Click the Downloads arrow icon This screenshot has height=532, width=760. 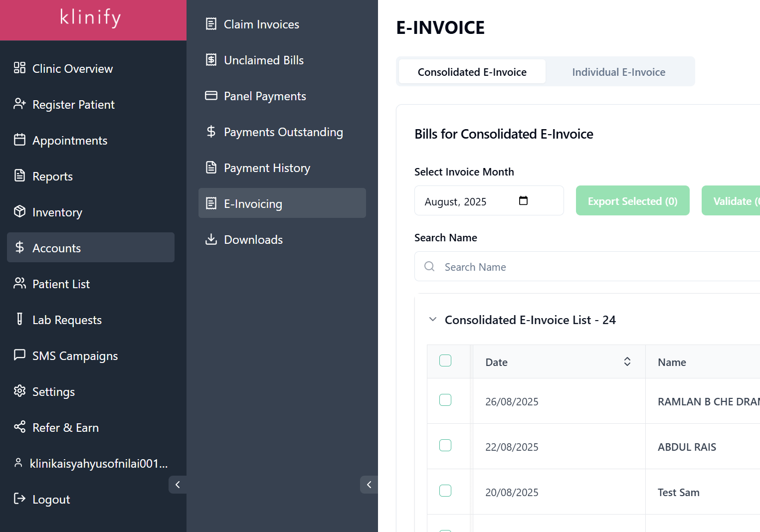[211, 239]
